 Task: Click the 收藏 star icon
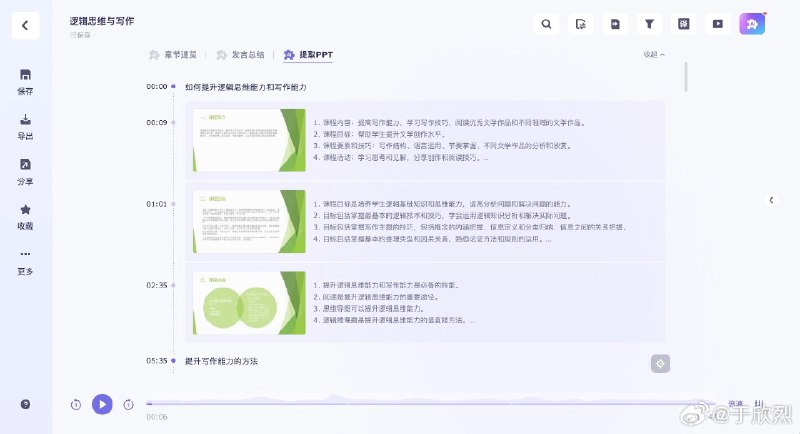click(x=26, y=209)
